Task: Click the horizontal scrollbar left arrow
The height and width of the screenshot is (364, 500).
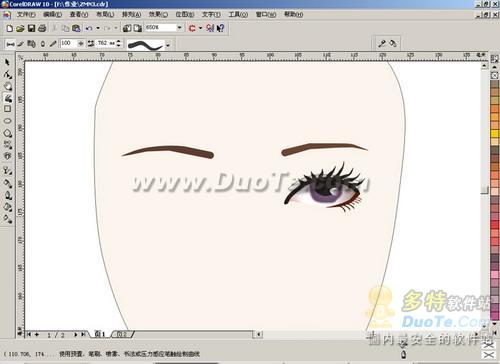Action: (x=259, y=334)
